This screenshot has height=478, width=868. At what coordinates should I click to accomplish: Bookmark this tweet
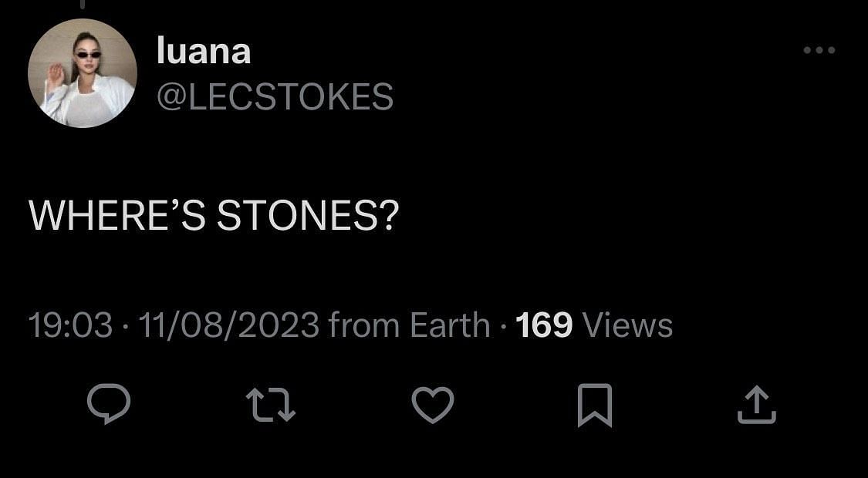(595, 404)
